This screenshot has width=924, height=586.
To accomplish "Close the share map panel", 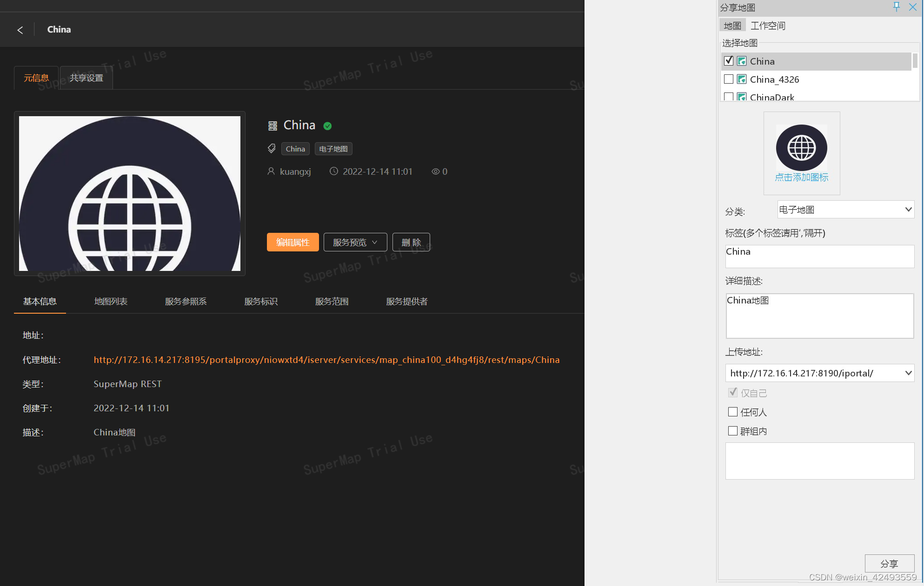I will tap(913, 7).
